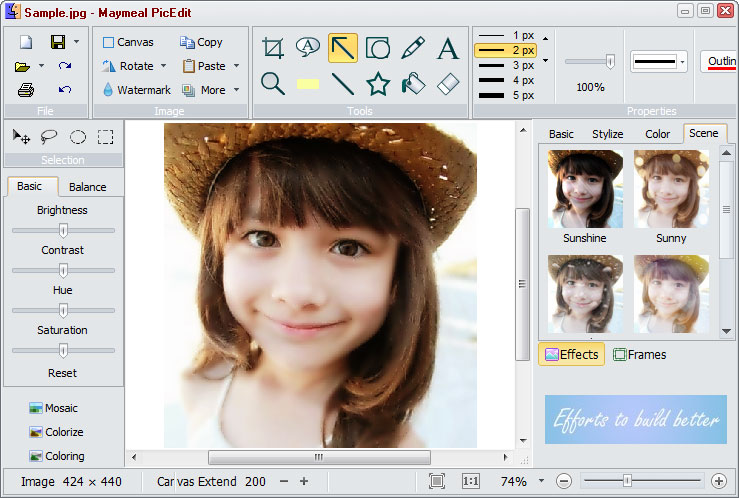Pick the Paint Bucket fill tool

click(413, 83)
